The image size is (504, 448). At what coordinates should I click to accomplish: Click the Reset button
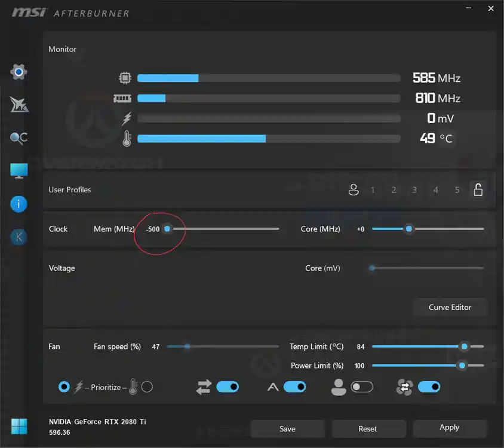[x=368, y=429]
